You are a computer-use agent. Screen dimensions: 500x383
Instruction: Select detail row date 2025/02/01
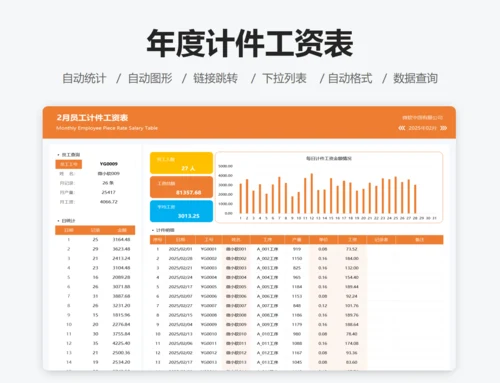click(x=180, y=249)
